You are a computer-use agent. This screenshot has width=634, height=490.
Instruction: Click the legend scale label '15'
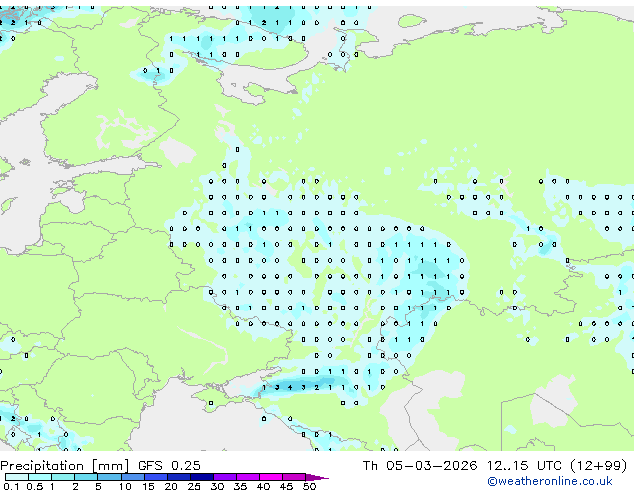pyautogui.click(x=148, y=486)
